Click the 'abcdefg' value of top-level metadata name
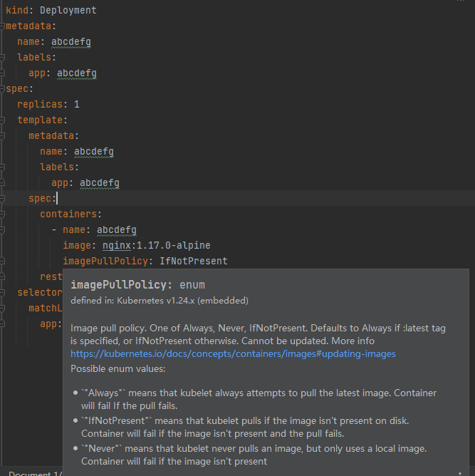Viewport: 475px width, 476px height. (x=71, y=42)
